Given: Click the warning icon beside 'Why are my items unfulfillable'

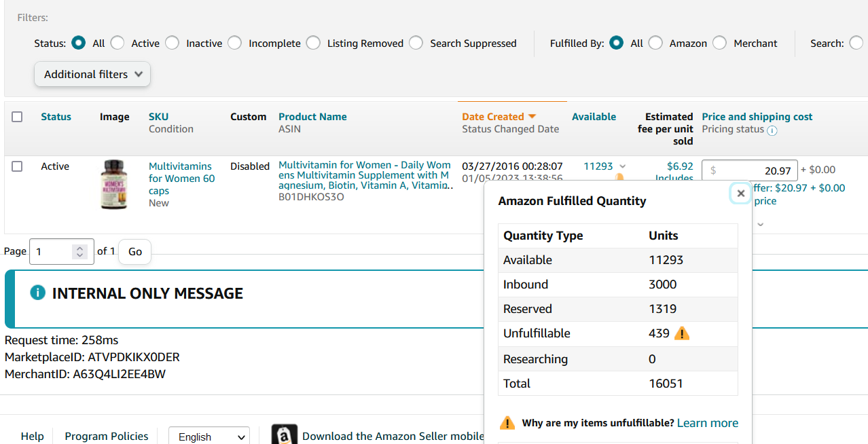Looking at the screenshot, I should pyautogui.click(x=507, y=423).
